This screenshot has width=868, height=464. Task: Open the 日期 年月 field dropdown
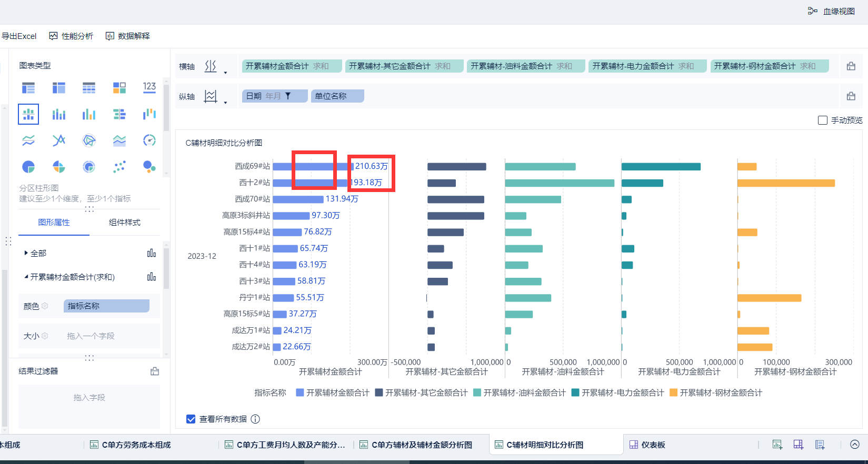click(275, 96)
